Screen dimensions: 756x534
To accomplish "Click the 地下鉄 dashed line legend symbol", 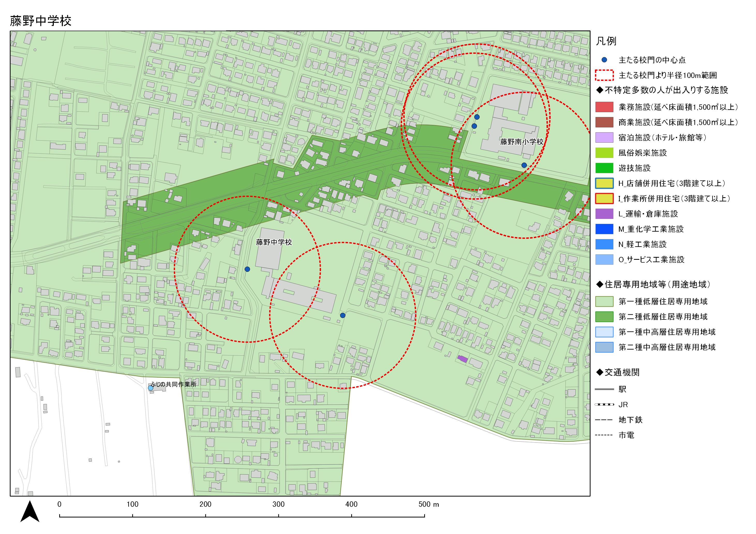I will pos(604,420).
